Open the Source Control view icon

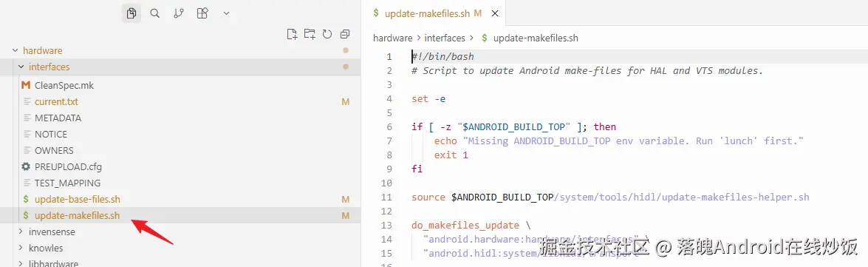point(179,13)
